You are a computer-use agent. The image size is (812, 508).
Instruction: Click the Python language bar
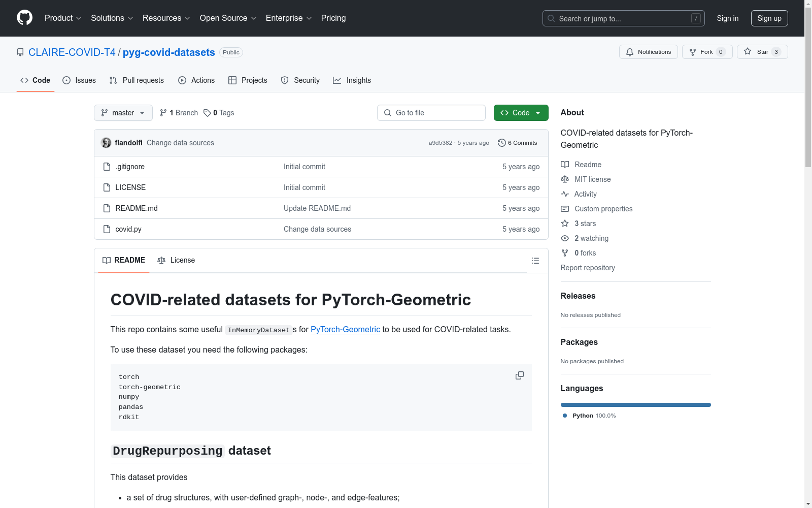click(636, 405)
